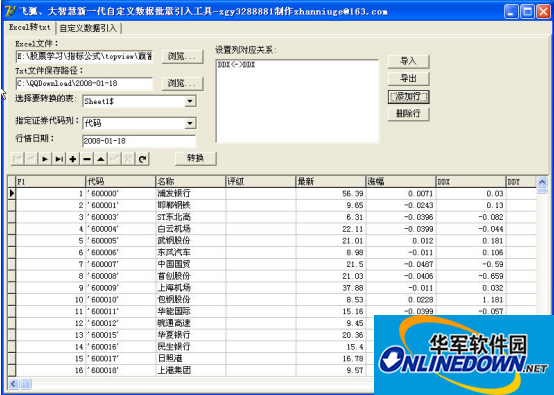Click the F1 column header
This screenshot has width=554, height=395.
[x=51, y=182]
